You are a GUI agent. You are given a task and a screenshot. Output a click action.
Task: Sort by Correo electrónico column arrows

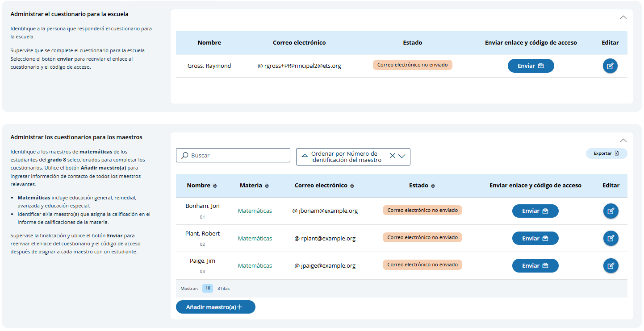tap(352, 186)
